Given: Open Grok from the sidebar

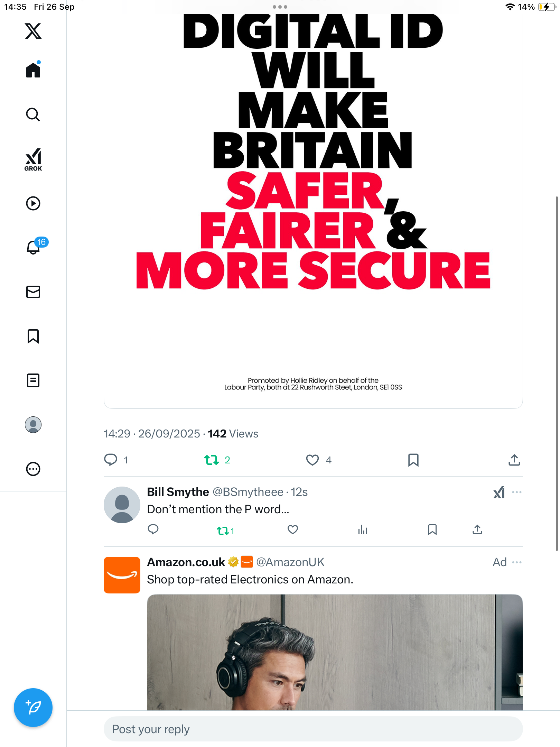Looking at the screenshot, I should pos(33,159).
